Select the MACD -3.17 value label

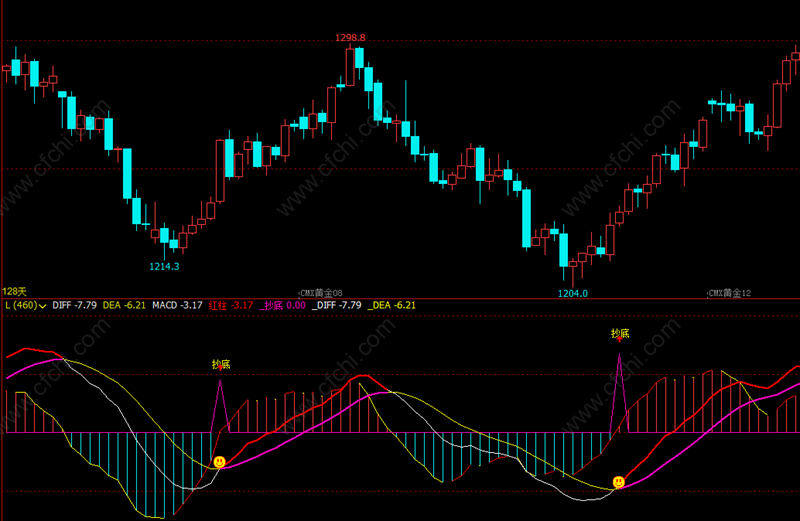coord(177,305)
